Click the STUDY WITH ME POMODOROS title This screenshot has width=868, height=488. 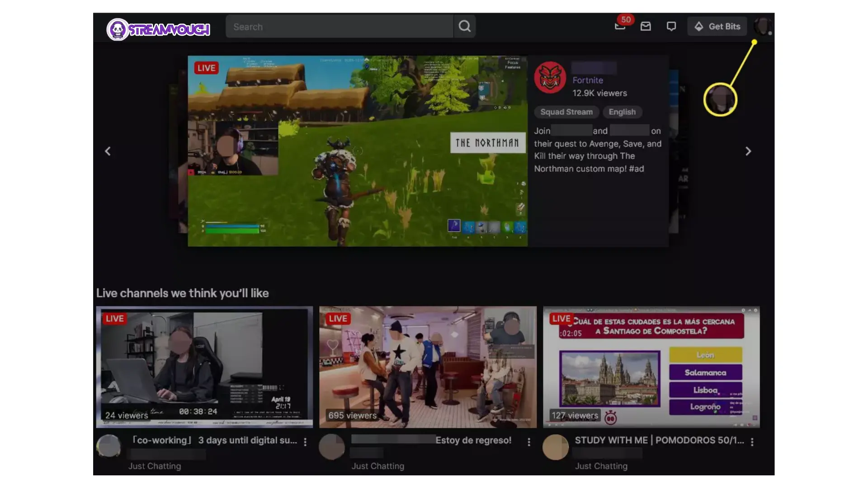[659, 440]
